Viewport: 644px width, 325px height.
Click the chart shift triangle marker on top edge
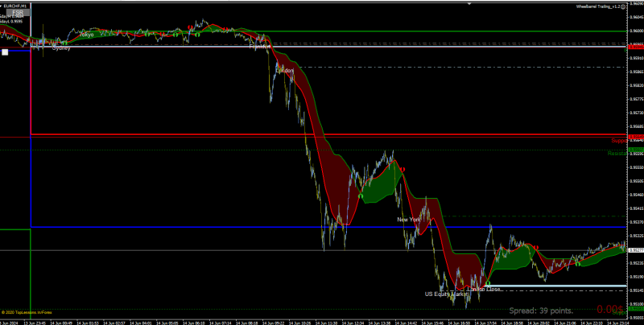click(470, 3)
